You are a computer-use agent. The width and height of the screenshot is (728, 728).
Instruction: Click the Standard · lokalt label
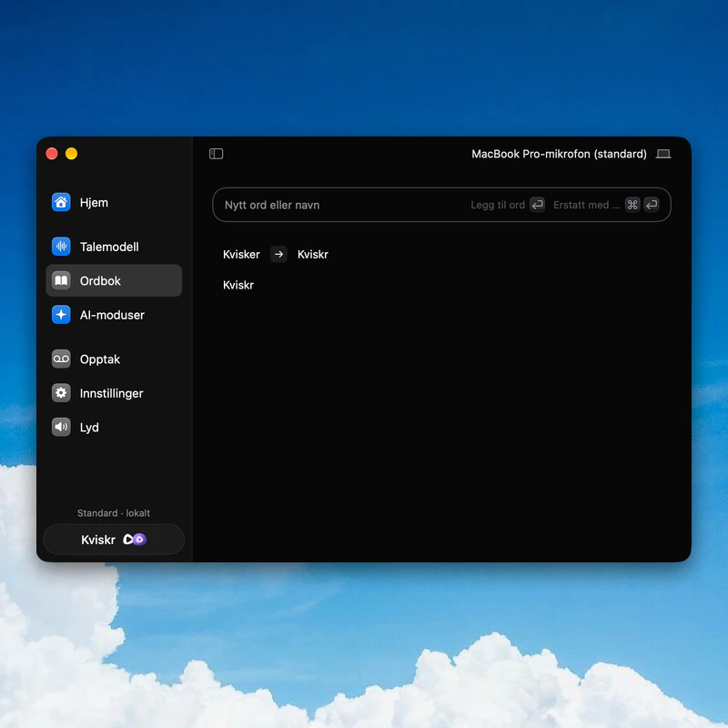click(x=114, y=513)
